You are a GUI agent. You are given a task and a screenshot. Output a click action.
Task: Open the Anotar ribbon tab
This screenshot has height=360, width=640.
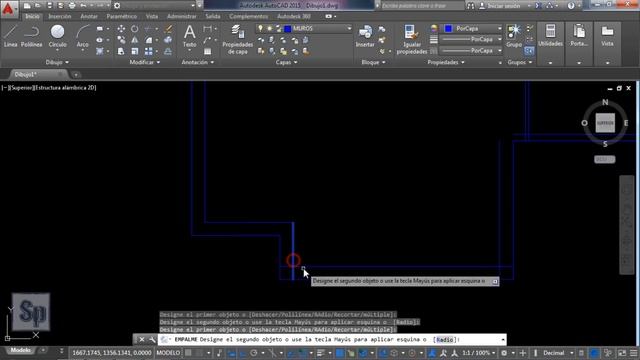89,17
